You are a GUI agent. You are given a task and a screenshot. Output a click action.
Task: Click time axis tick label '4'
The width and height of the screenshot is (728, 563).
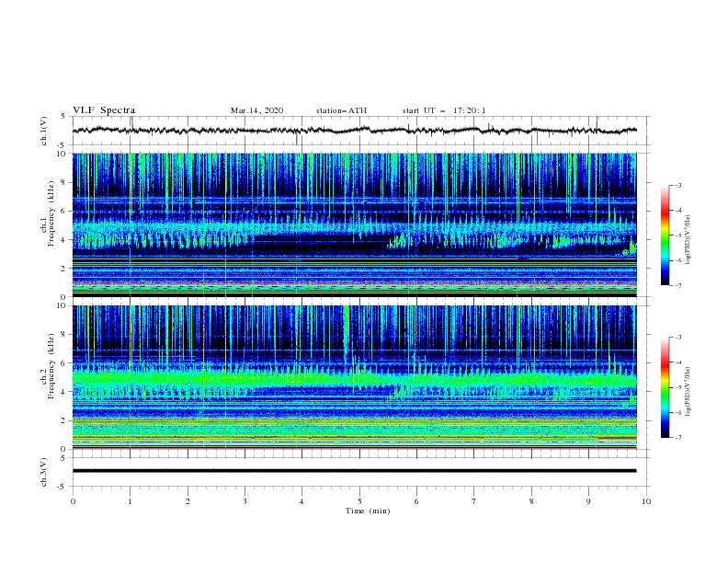point(301,501)
